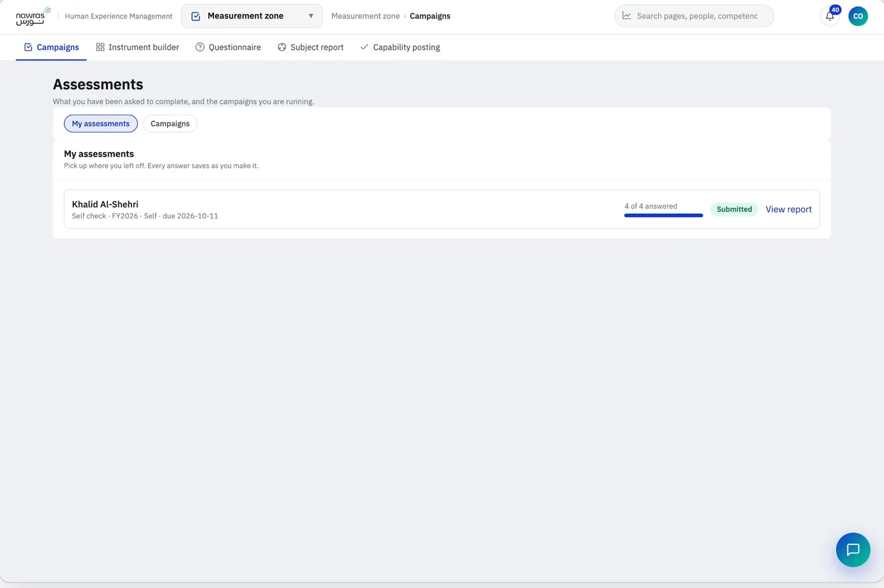Open the Instrument builder tab
The width and height of the screenshot is (884, 588).
tap(137, 47)
